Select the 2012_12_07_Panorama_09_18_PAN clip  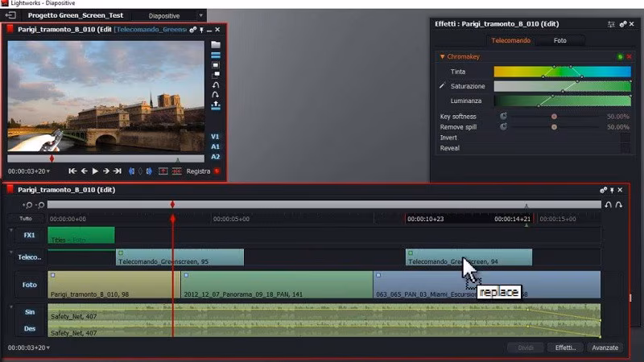click(277, 285)
